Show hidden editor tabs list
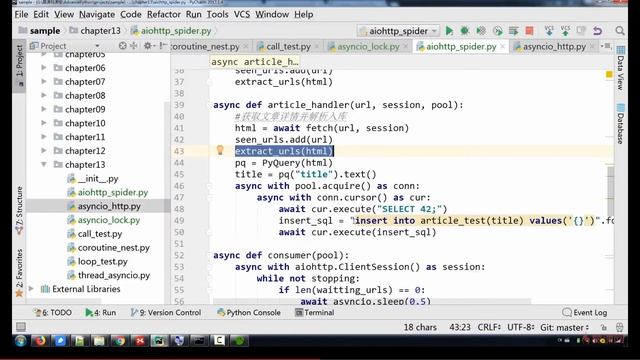640x360 pixels. click(607, 46)
